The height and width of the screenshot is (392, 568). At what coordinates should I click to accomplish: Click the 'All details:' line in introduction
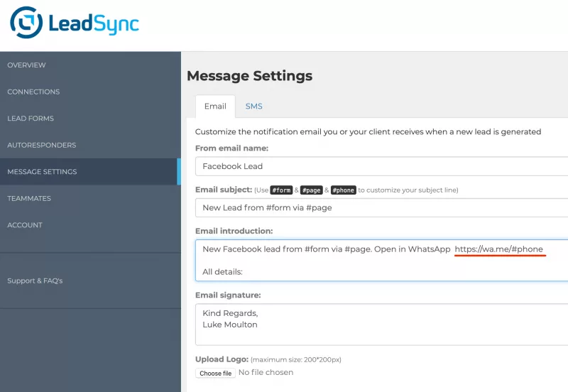(x=222, y=272)
